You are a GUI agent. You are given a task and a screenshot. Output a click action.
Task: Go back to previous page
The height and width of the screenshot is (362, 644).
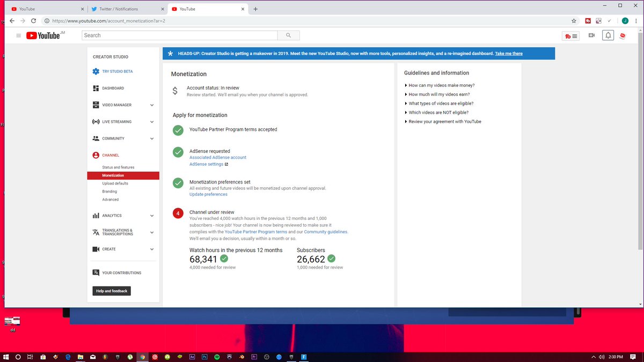11,21
